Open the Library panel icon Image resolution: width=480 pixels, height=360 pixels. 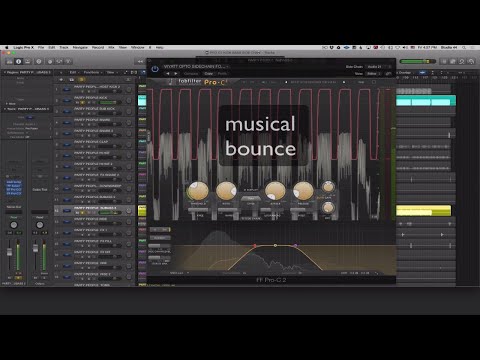[x=9, y=61]
